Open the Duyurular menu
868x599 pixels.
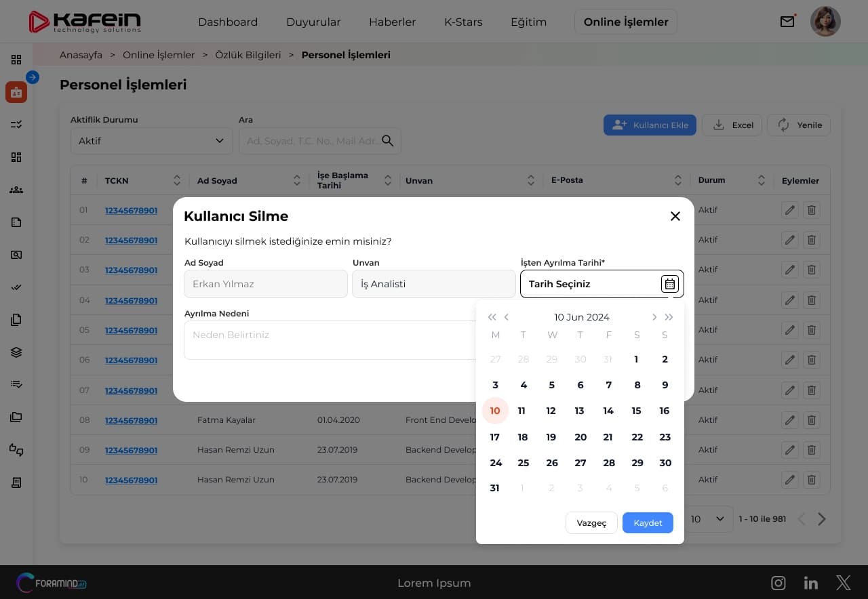tap(313, 22)
